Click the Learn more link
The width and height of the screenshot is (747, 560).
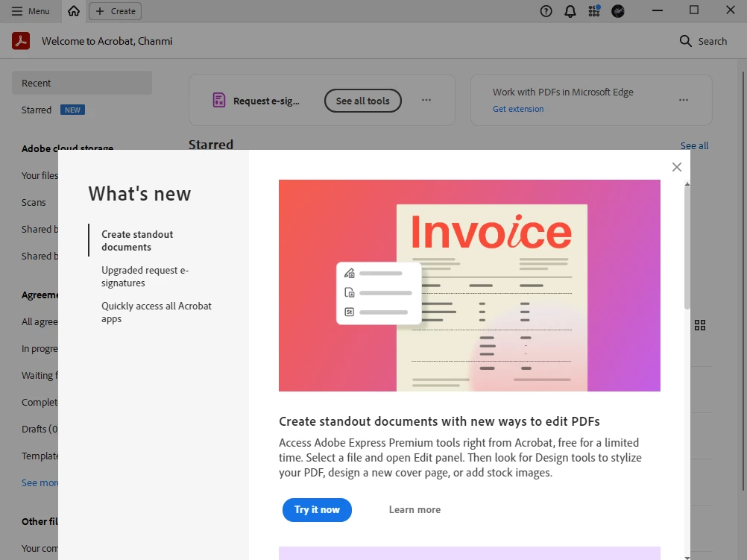pos(415,510)
